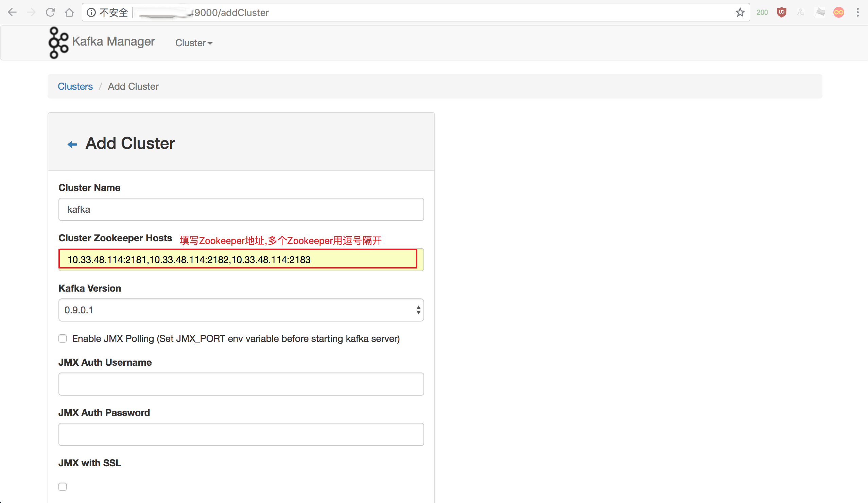Open the Kafka Version dropdown

(241, 310)
